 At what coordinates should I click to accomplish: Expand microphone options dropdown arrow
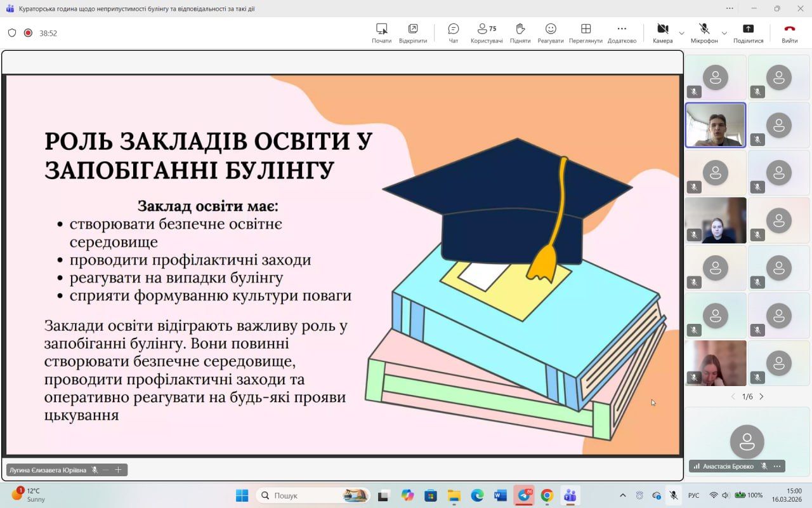pos(724,33)
